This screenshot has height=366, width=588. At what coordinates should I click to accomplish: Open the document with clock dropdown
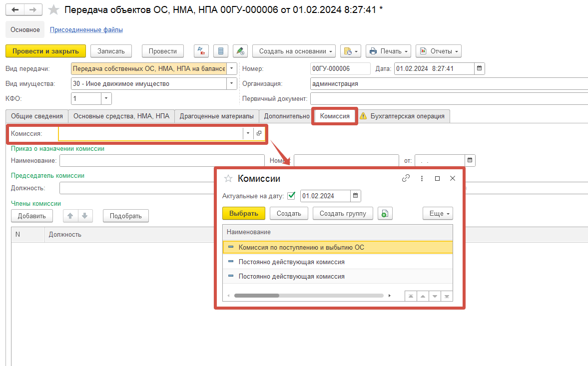(x=351, y=51)
